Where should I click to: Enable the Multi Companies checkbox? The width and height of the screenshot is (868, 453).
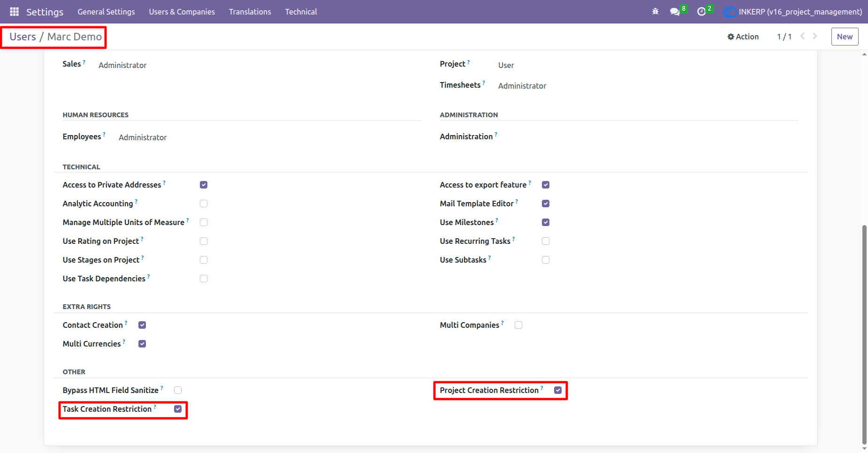(518, 325)
